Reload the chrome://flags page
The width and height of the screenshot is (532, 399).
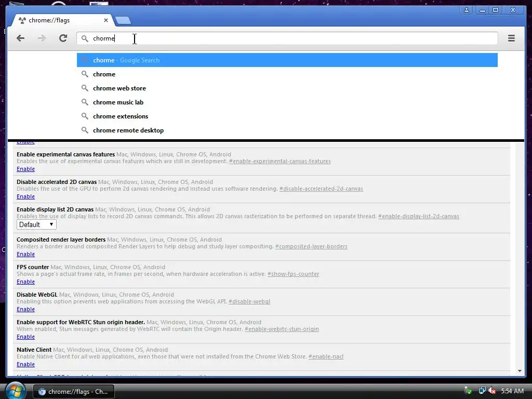click(x=63, y=38)
